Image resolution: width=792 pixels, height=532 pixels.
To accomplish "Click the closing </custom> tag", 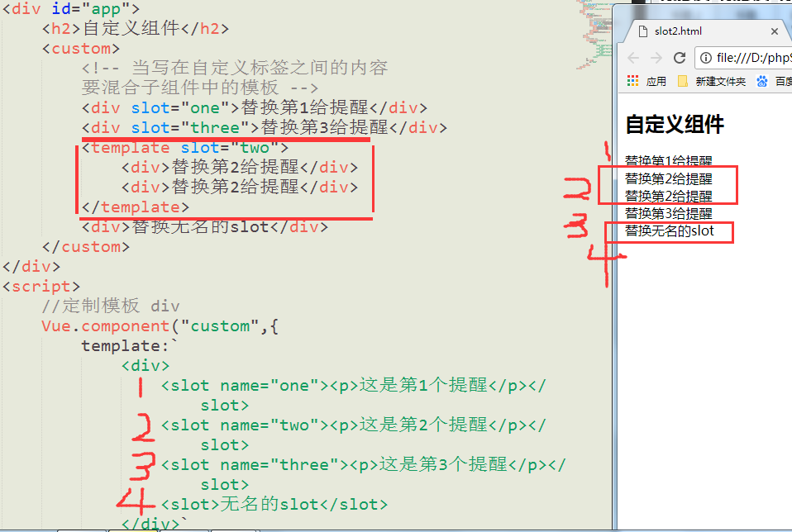I will click(x=86, y=246).
